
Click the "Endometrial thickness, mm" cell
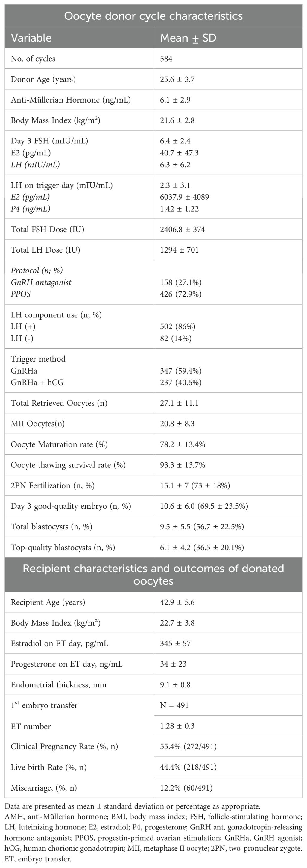tap(58, 684)
